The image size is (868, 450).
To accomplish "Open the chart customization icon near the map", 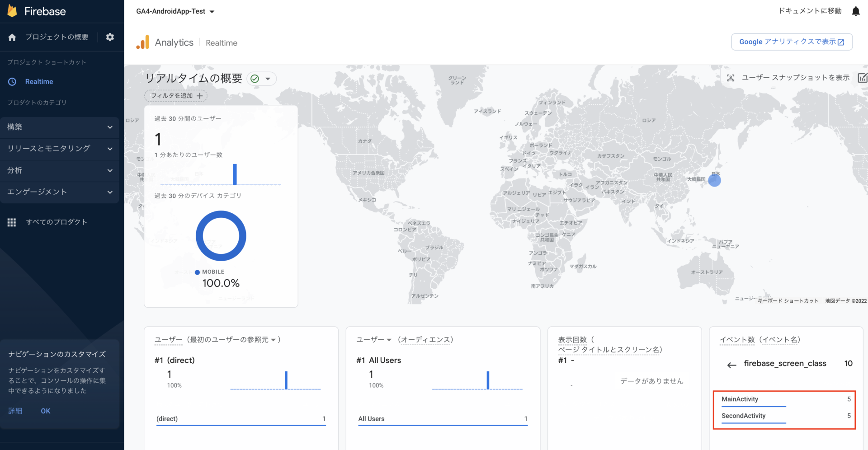I will tap(863, 77).
